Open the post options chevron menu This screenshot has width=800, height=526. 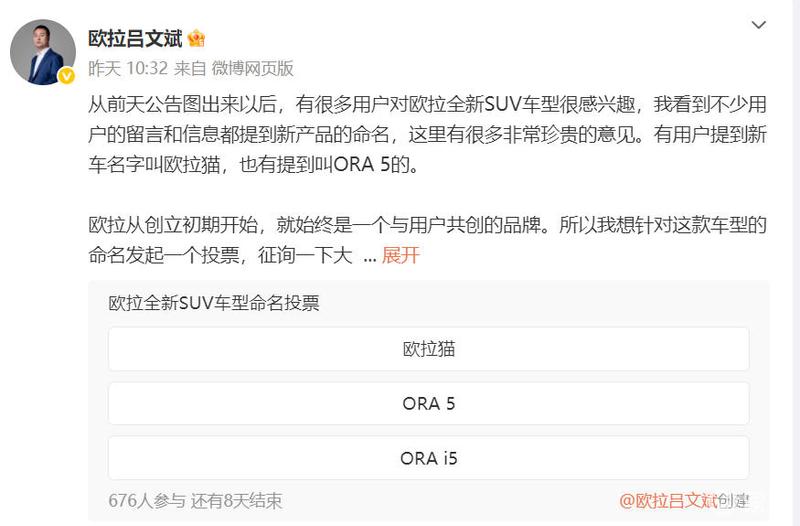pos(759,24)
